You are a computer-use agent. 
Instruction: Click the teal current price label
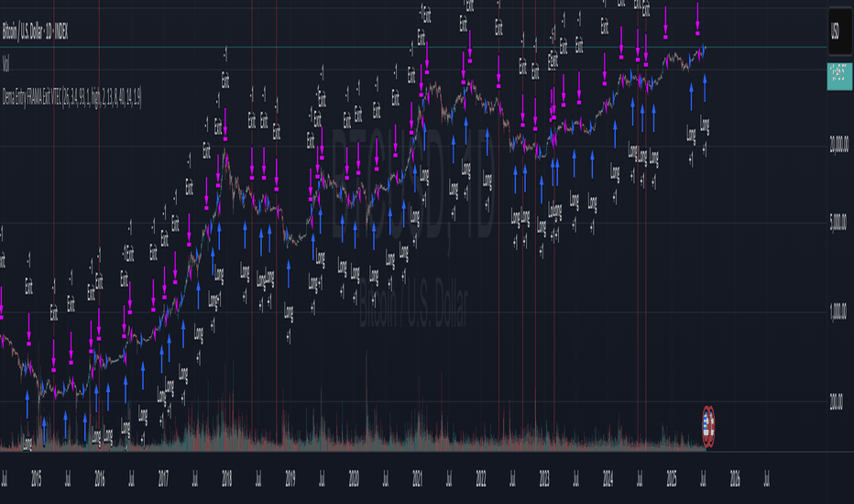click(x=839, y=76)
